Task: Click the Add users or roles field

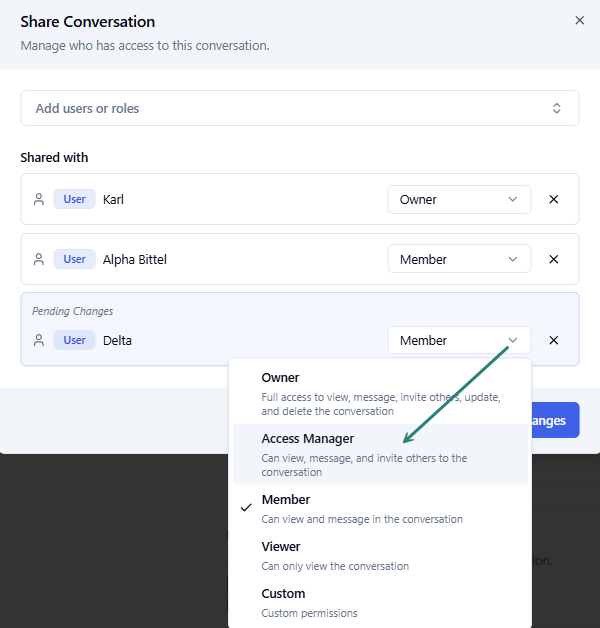Action: 280,108
